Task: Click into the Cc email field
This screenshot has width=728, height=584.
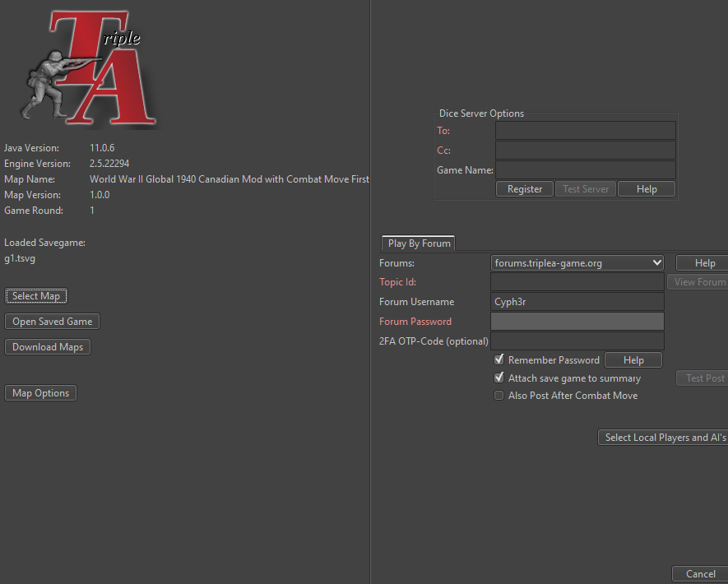Action: tap(585, 151)
